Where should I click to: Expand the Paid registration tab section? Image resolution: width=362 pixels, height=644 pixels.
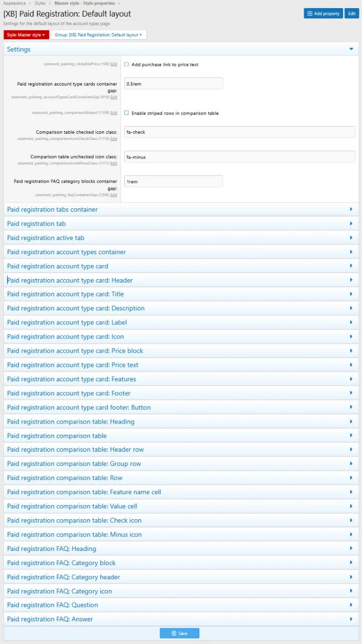pyautogui.click(x=181, y=223)
